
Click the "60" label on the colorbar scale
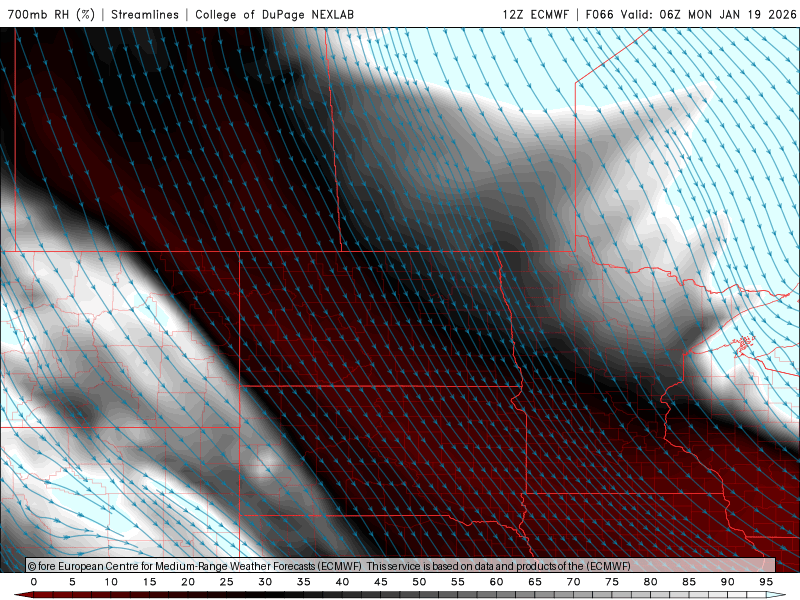click(x=496, y=582)
